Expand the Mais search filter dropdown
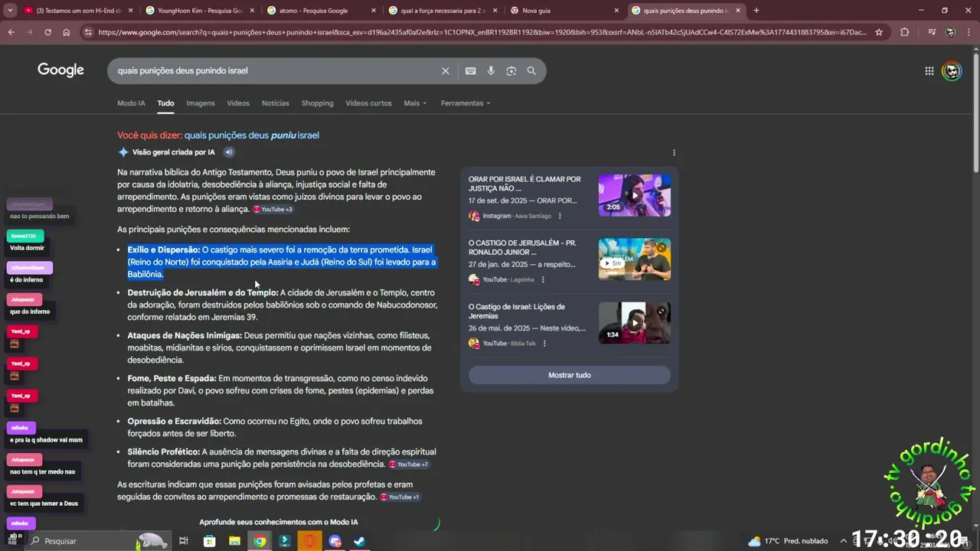The width and height of the screenshot is (980, 551). click(x=415, y=103)
